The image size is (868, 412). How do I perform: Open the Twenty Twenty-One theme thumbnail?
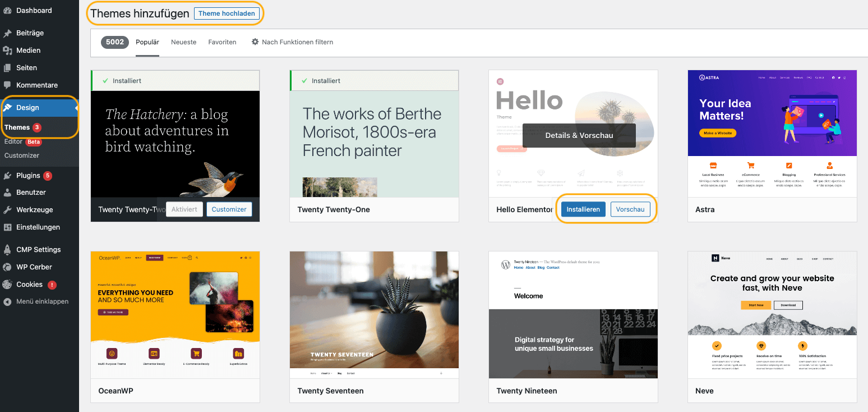point(374,144)
